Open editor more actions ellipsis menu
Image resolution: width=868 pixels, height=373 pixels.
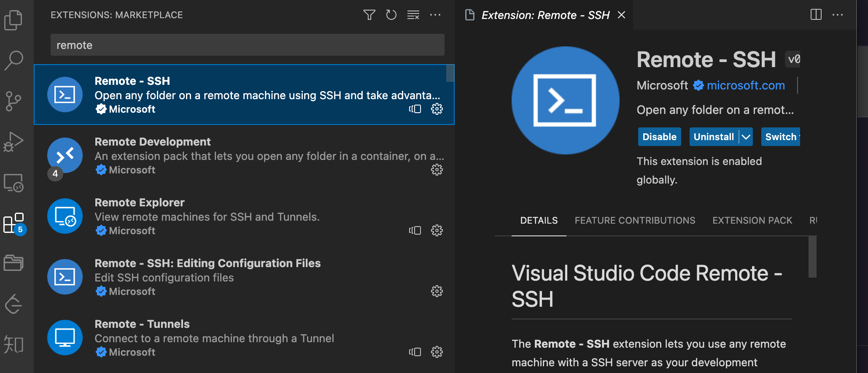coord(838,15)
